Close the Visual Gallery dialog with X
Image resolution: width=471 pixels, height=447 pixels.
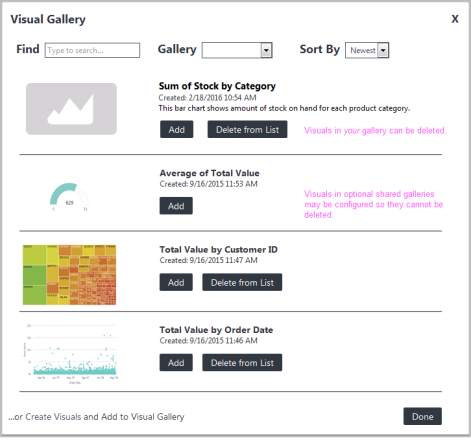(455, 19)
